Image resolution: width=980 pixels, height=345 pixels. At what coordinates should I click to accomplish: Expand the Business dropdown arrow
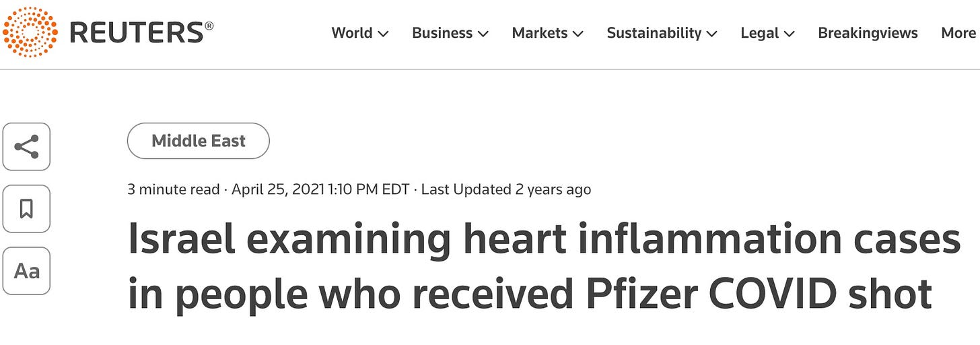[483, 34]
